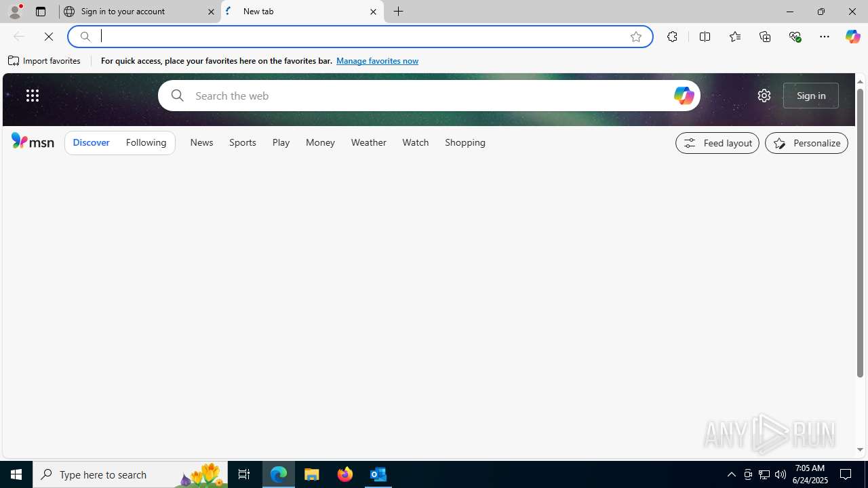Open Firefox from the taskbar
This screenshot has height=488, width=868.
click(x=345, y=474)
